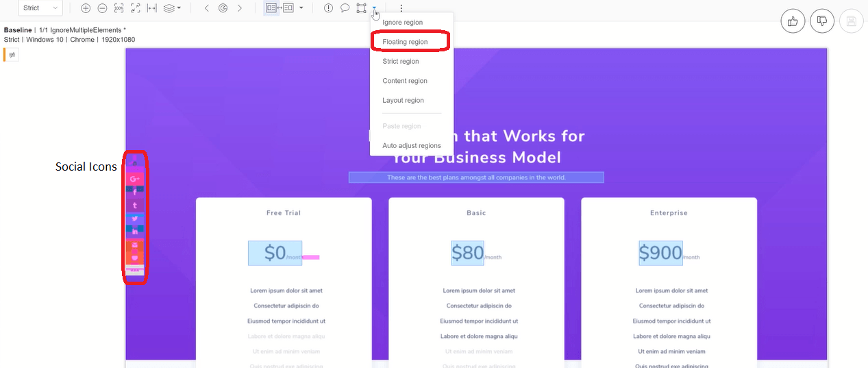Click the 1920x1080 viewport text

pyautogui.click(x=119, y=40)
